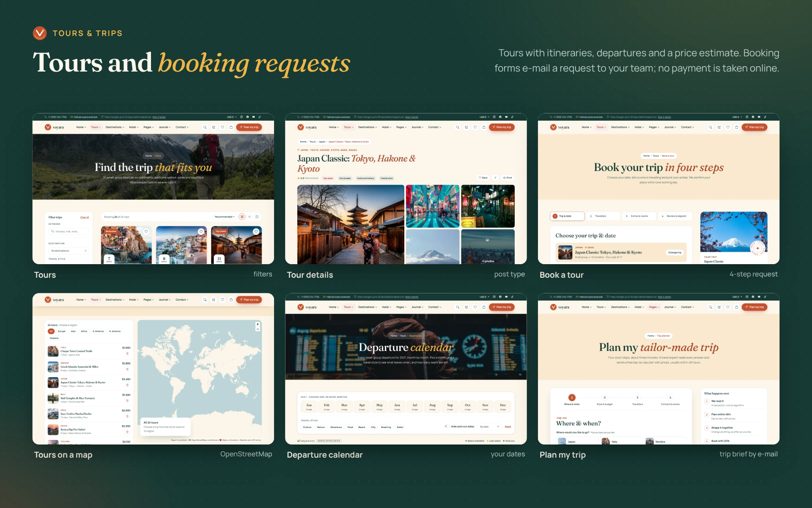The image size is (812, 508).
Task: Select grid view icon next to the Recommended sort
Action: [x=242, y=217]
